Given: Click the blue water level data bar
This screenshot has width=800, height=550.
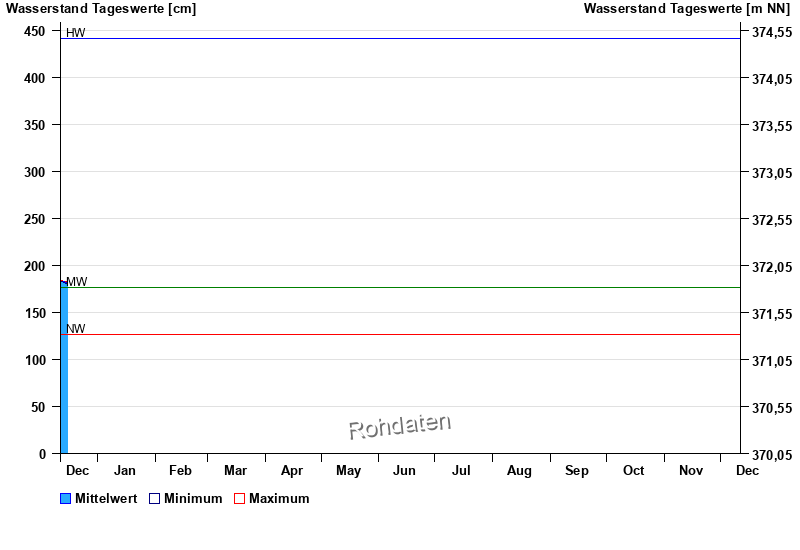Looking at the screenshot, I should [x=64, y=370].
